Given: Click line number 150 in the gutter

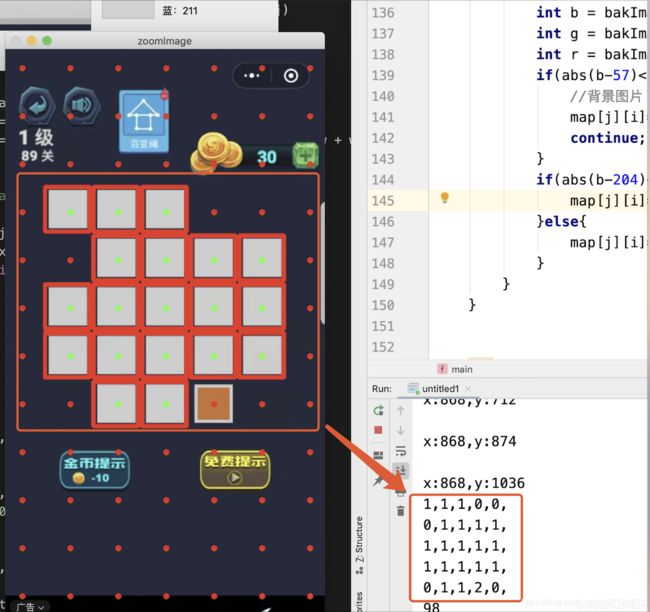Looking at the screenshot, I should 383,305.
